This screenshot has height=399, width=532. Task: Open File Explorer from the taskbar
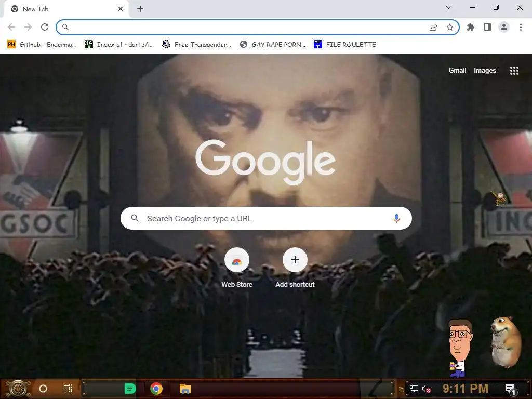coord(185,389)
